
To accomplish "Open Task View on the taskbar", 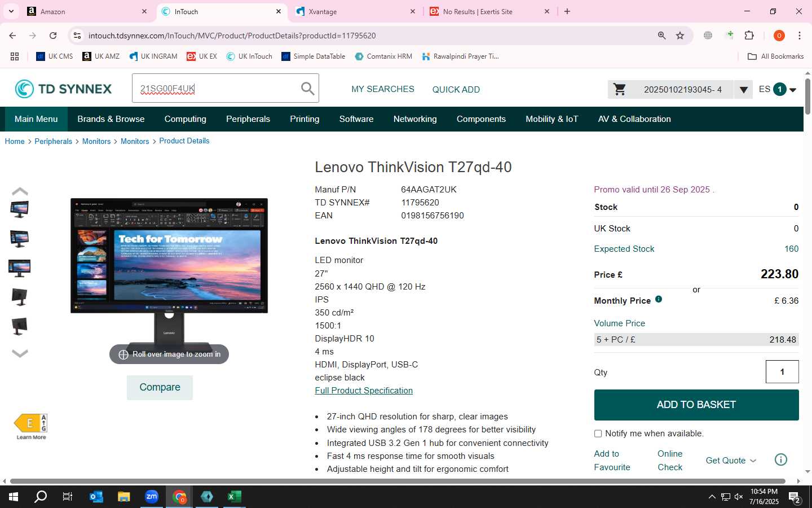I will click(68, 497).
